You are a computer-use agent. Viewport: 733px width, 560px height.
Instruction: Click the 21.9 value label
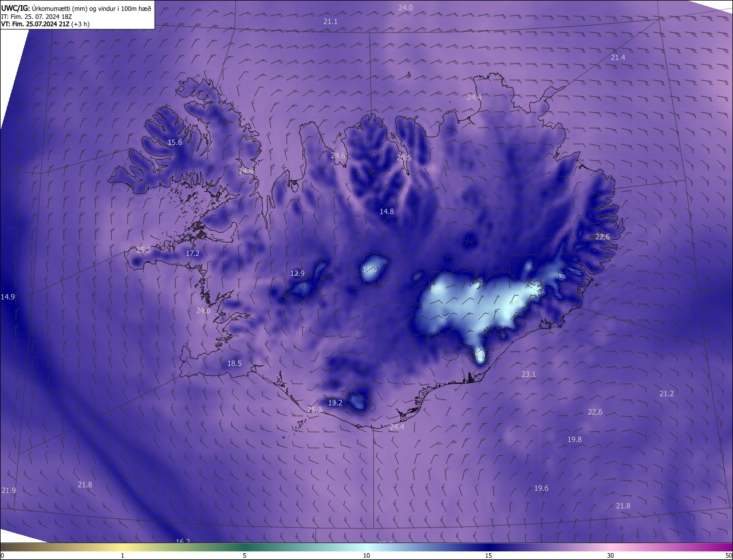pos(9,490)
